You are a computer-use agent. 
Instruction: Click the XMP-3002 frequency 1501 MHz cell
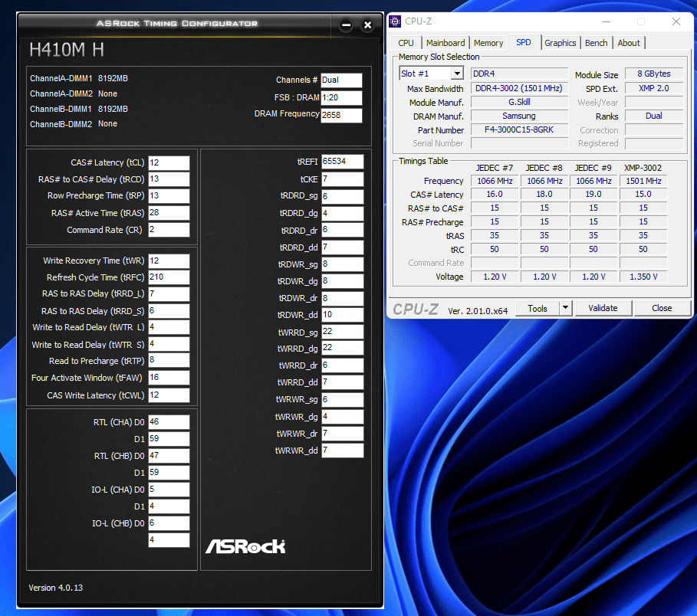point(643,181)
